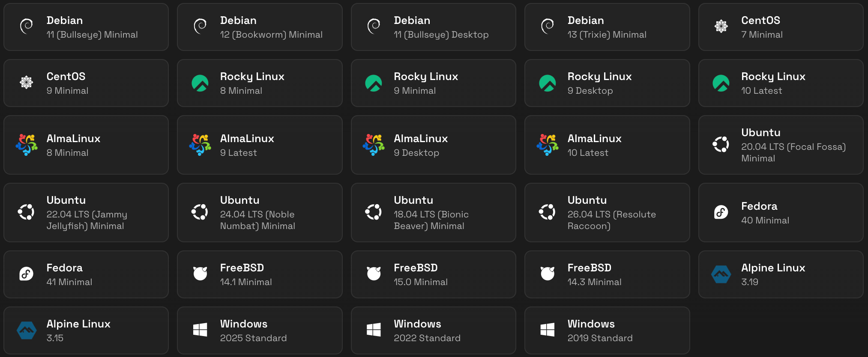Select the "9 Latest" text under AlmaLinux
This screenshot has width=868, height=357.
(x=238, y=153)
